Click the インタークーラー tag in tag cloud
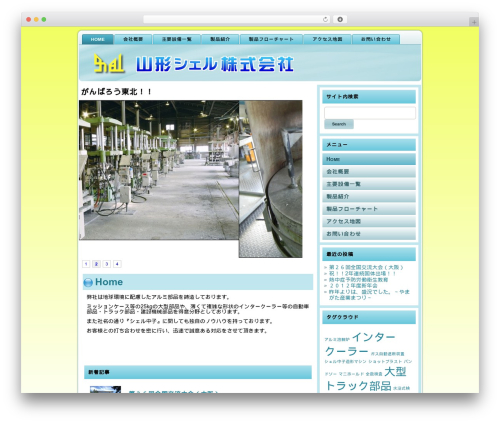The height and width of the screenshot is (423, 500). click(360, 344)
